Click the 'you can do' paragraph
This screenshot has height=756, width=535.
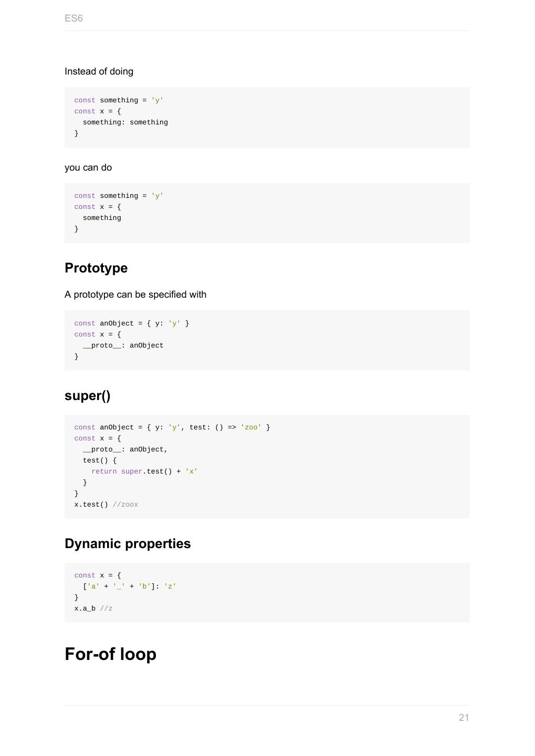88,167
